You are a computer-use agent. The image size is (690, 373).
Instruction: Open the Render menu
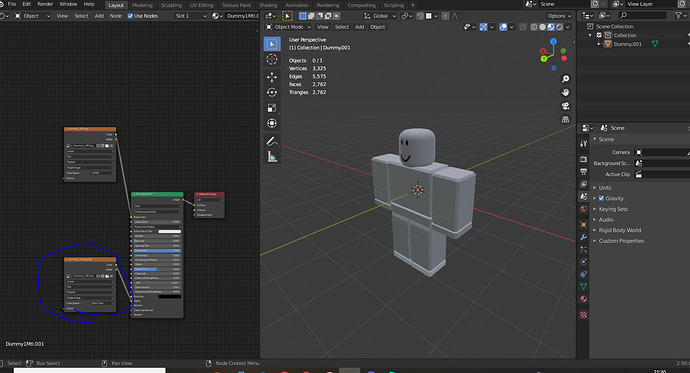[x=45, y=4]
